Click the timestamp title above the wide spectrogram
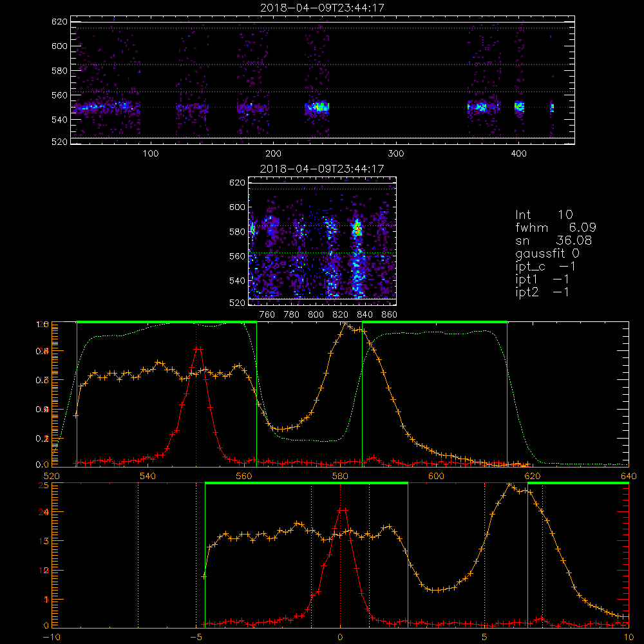The image size is (644, 644). [323, 8]
